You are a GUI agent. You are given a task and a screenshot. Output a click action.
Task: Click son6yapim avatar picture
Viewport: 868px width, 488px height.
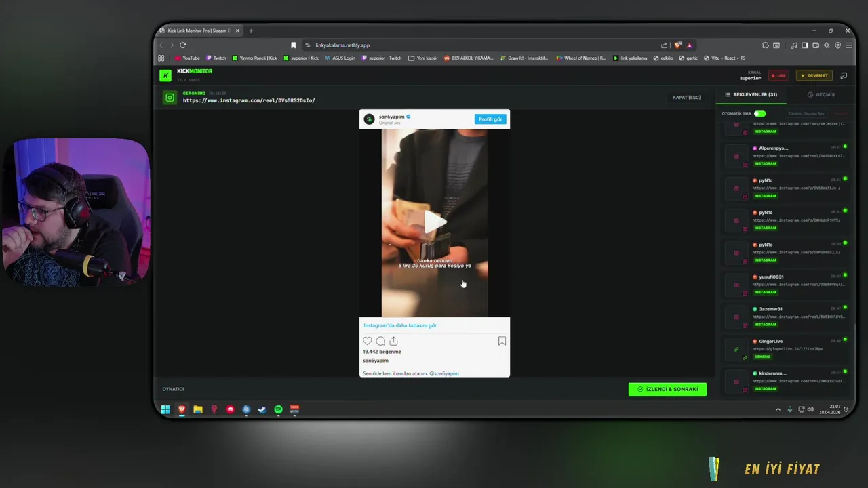(x=369, y=119)
